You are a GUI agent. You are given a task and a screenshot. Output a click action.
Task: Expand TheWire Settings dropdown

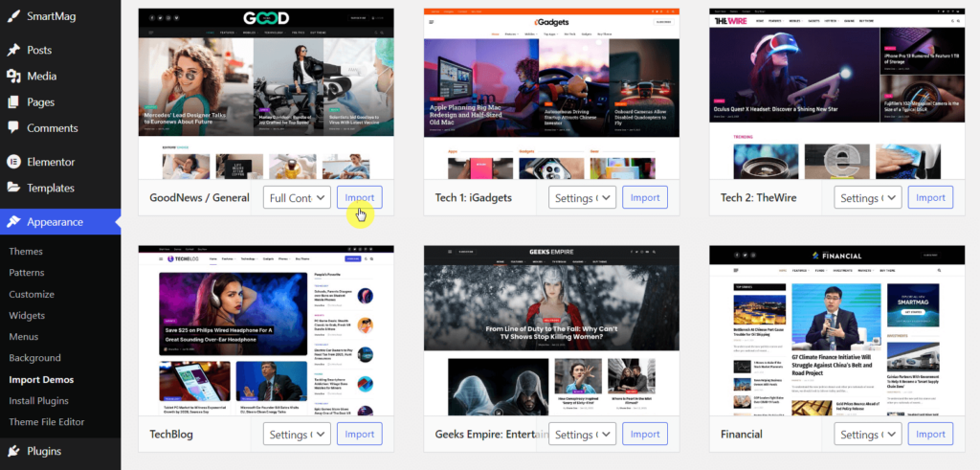click(x=868, y=197)
